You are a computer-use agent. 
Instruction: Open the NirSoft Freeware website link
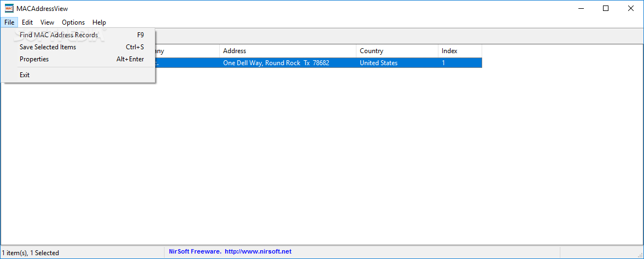[230, 251]
